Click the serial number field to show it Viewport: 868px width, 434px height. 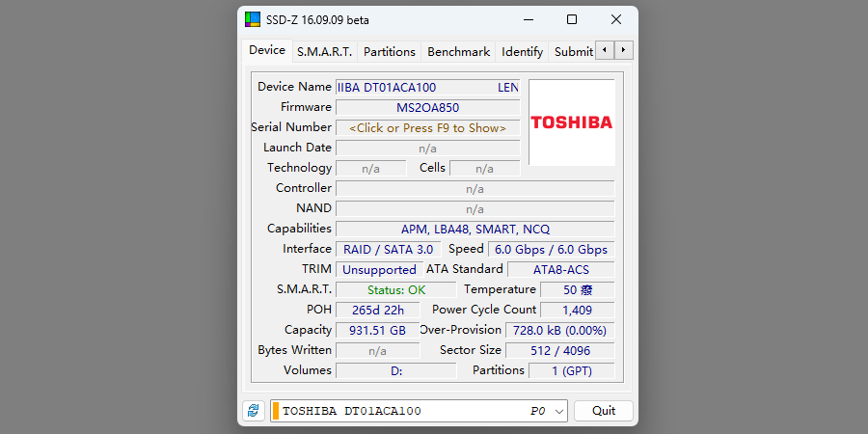pos(427,128)
